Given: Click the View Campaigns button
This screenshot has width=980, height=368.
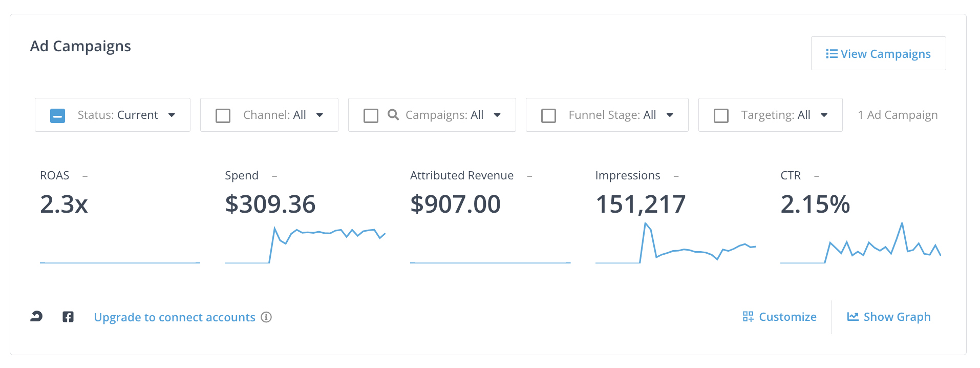Looking at the screenshot, I should (878, 53).
